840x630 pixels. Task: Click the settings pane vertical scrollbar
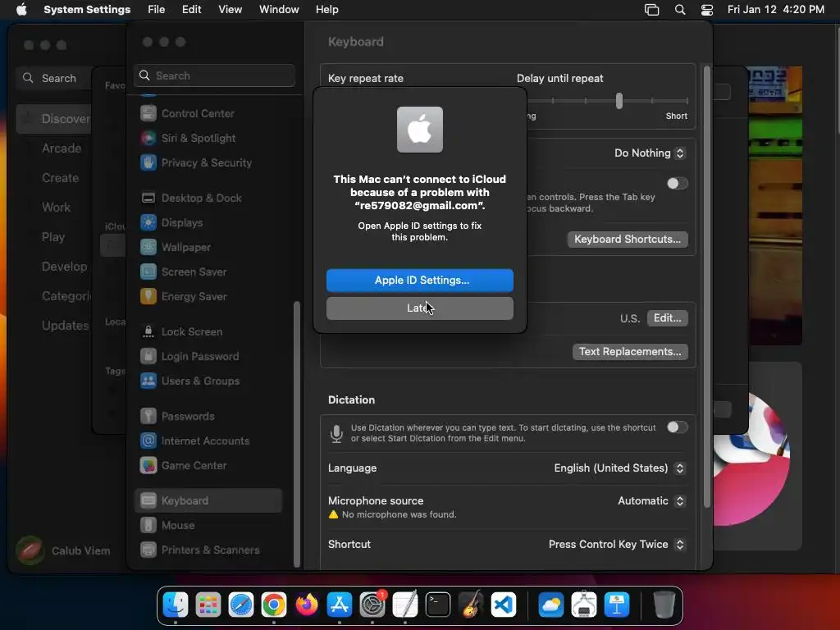coord(706,286)
